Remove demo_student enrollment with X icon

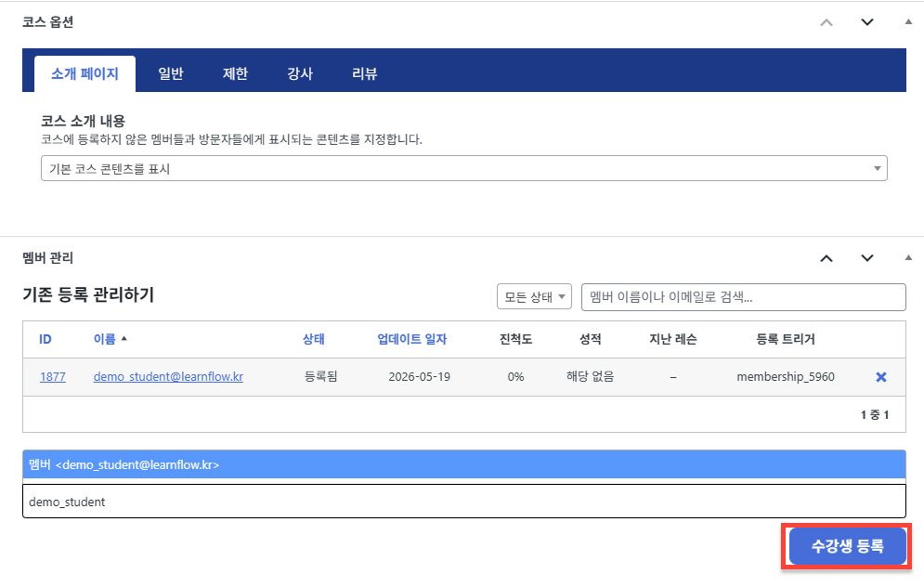pos(881,377)
